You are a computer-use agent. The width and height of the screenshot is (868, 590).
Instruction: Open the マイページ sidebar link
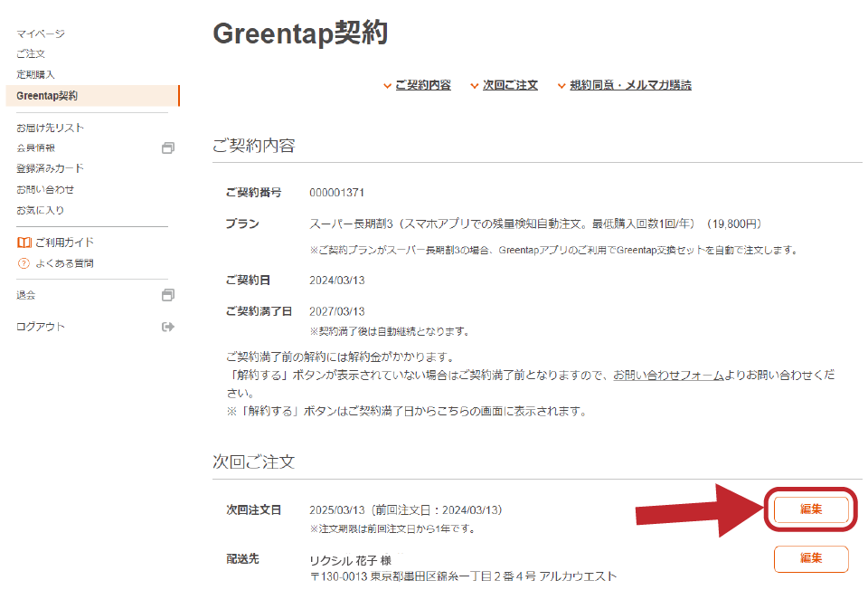tap(41, 33)
